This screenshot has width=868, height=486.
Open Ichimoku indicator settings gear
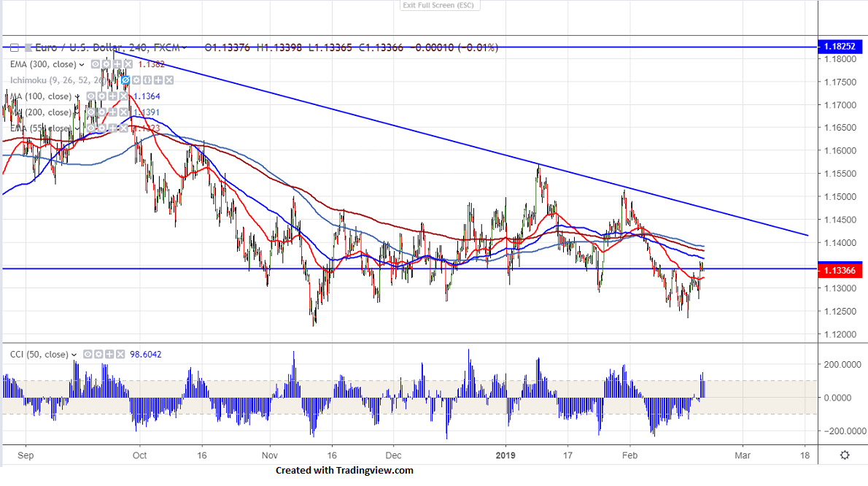tap(136, 80)
